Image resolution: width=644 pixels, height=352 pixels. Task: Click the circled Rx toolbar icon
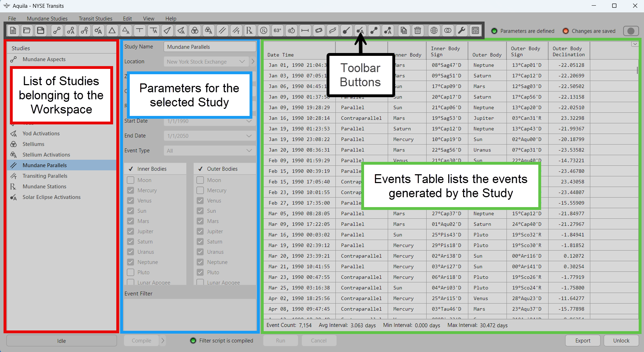click(x=264, y=31)
